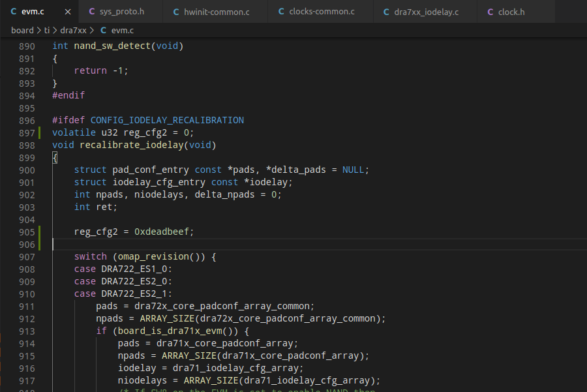Click the return -1 statement

point(101,70)
